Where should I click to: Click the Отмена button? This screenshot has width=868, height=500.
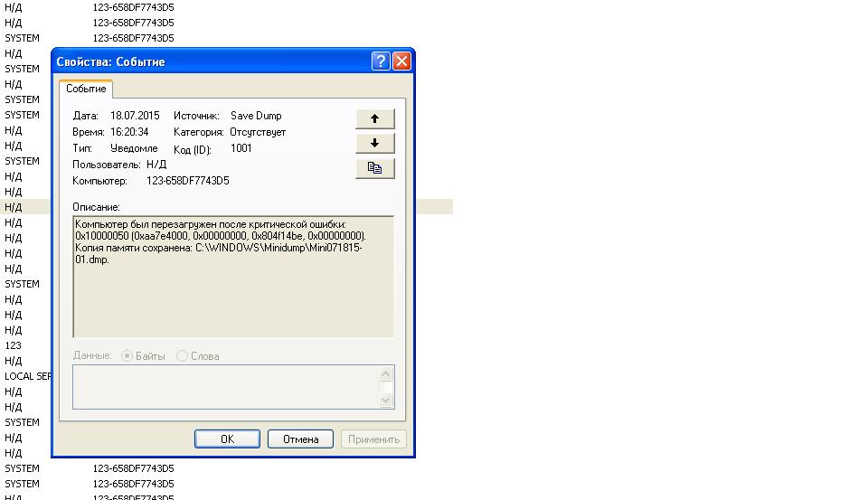[300, 439]
